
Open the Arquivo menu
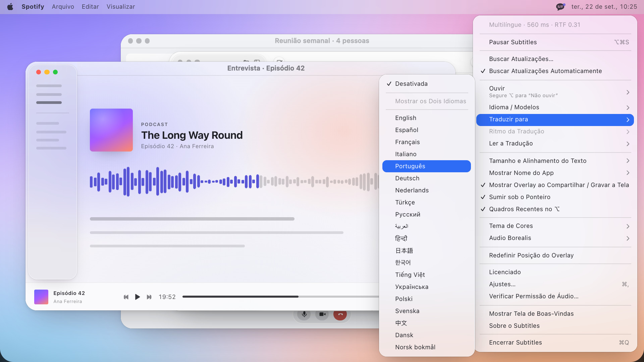point(63,7)
